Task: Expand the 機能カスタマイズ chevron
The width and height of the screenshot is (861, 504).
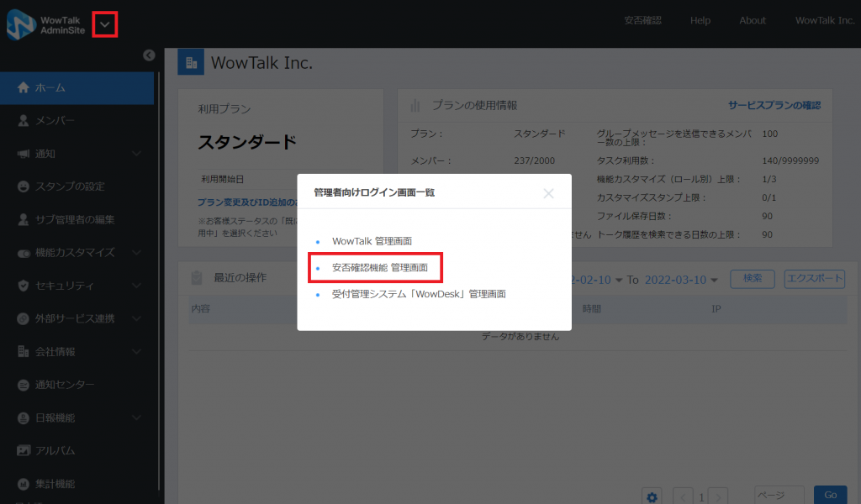Action: point(137,253)
